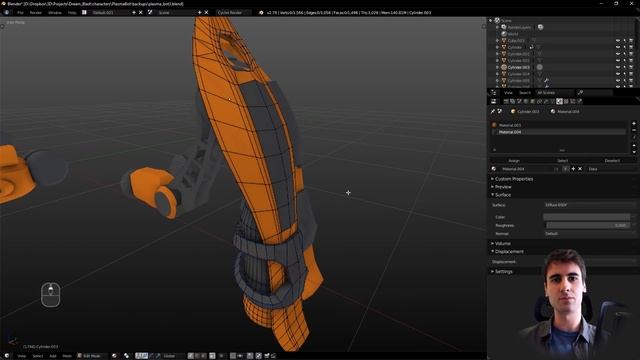The image size is (640, 360).
Task: Toggle fake user F button for Material.004
Action: (565, 169)
